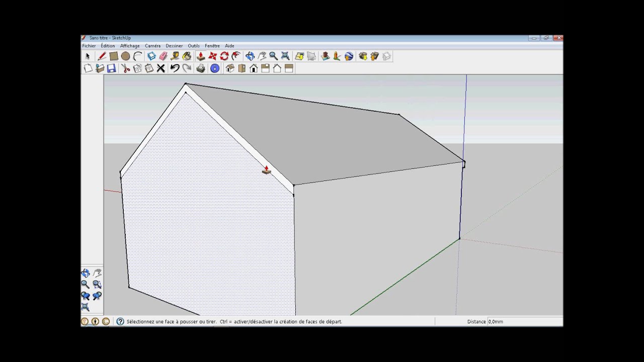The width and height of the screenshot is (644, 362).
Task: Click Orbit in the main top toolbar
Action: (x=250, y=56)
